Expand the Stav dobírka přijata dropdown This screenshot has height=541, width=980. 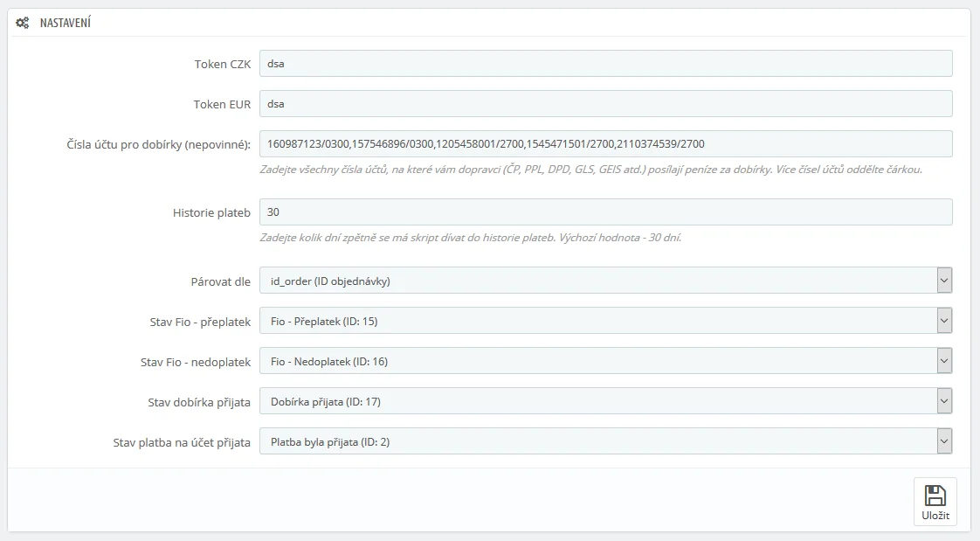pyautogui.click(x=605, y=401)
